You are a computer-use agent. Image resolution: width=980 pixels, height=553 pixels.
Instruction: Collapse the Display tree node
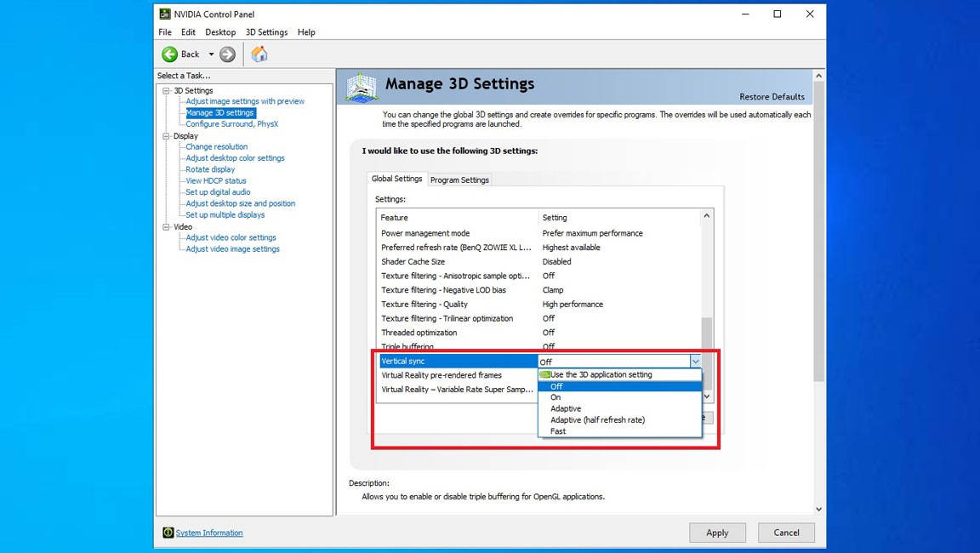(x=167, y=136)
